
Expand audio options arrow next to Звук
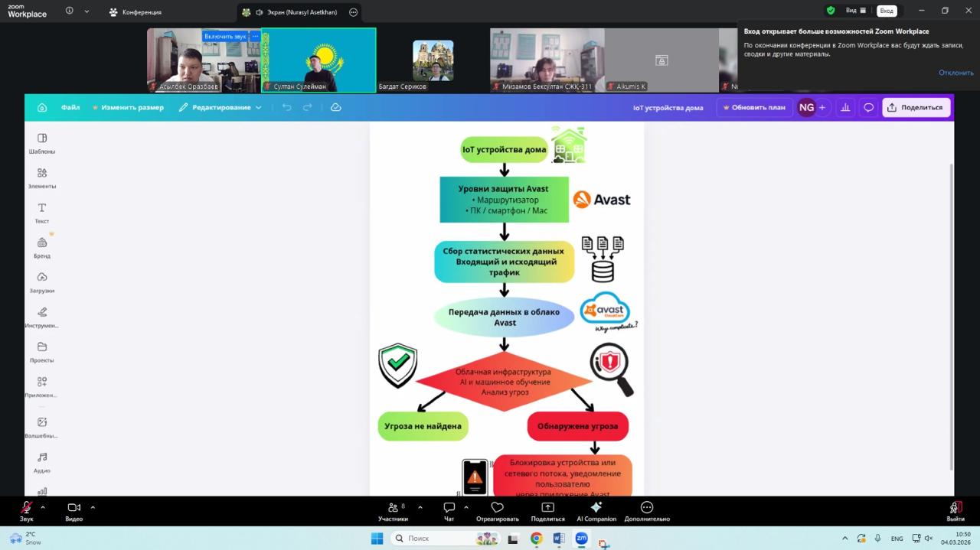(x=43, y=507)
